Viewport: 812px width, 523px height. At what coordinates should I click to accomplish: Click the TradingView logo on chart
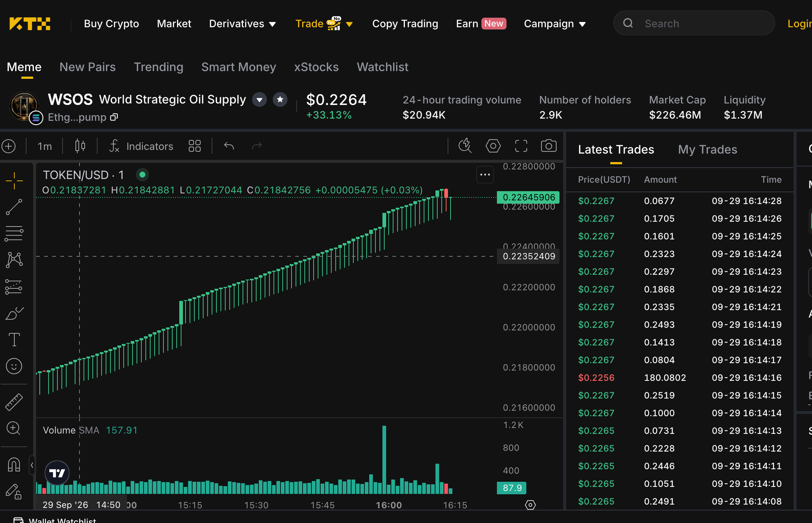click(57, 473)
